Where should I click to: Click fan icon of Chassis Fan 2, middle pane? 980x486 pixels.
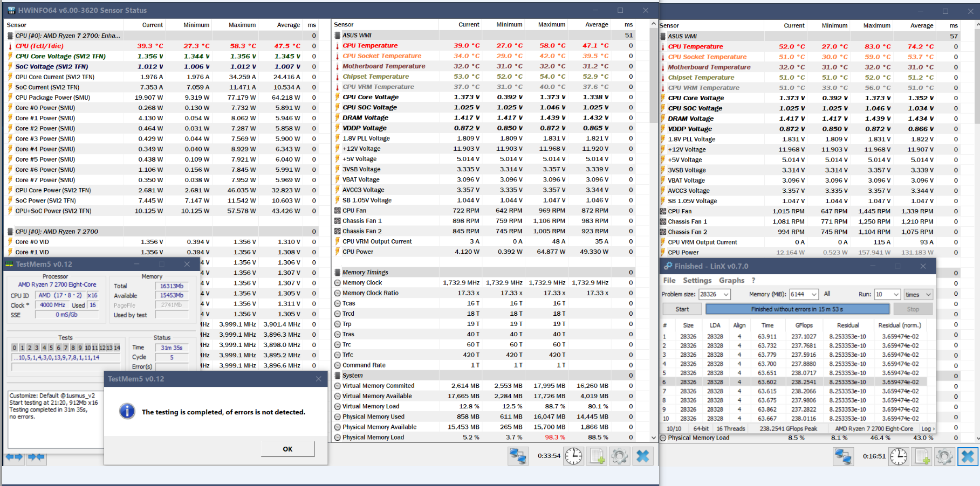(338, 231)
